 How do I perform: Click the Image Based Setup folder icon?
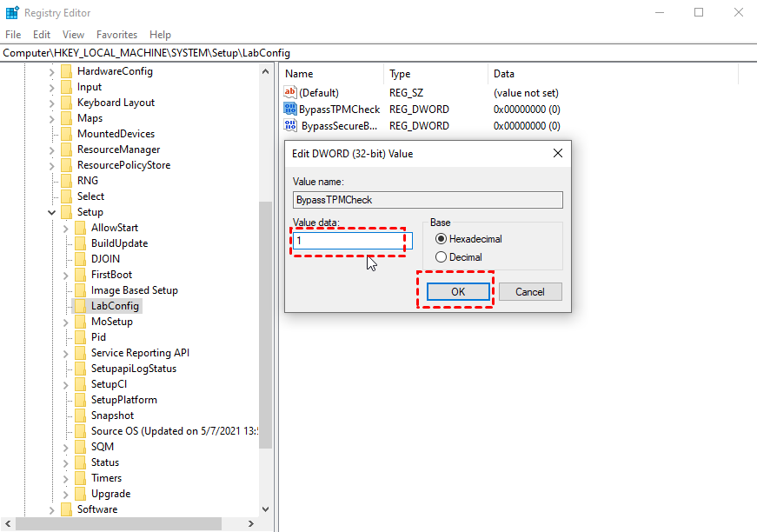(x=81, y=290)
